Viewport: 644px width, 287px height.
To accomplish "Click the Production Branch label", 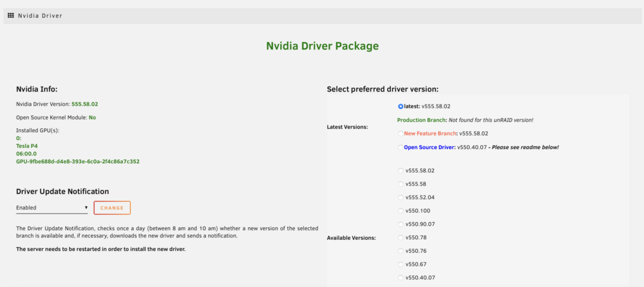I will pyautogui.click(x=421, y=120).
